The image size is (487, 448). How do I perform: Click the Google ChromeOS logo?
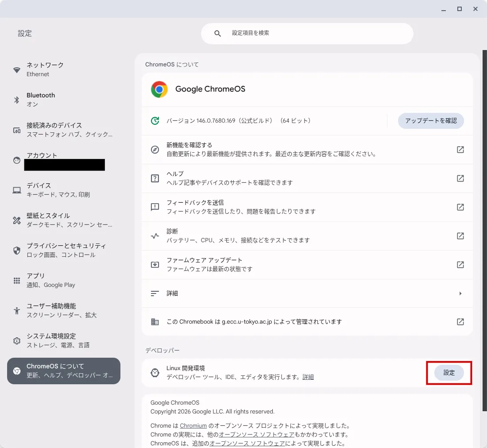pos(159,89)
